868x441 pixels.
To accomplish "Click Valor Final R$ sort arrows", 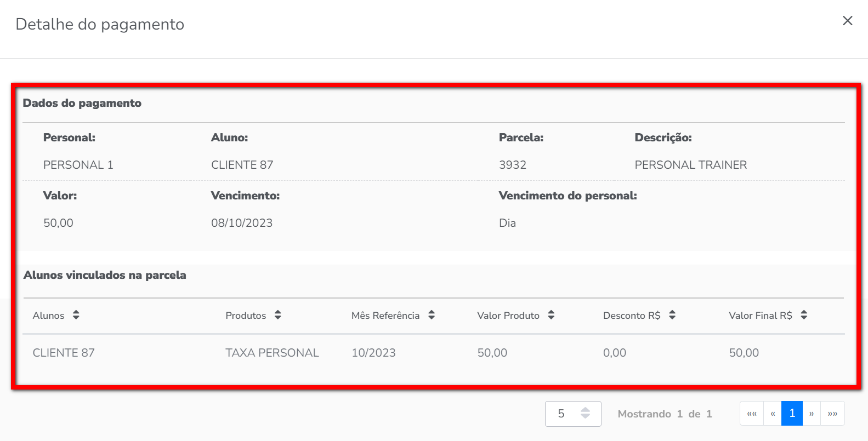I will click(x=804, y=315).
